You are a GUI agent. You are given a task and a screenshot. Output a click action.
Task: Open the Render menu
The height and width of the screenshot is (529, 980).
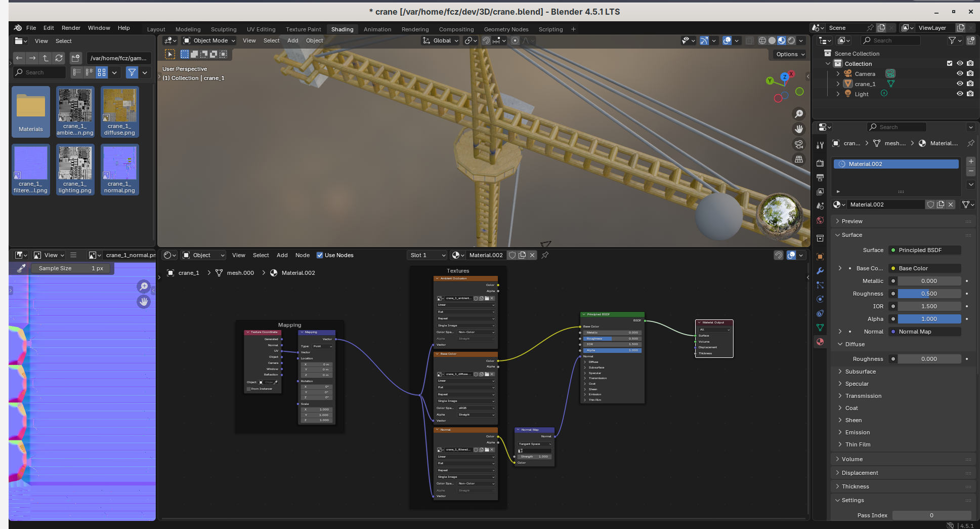[71, 28]
